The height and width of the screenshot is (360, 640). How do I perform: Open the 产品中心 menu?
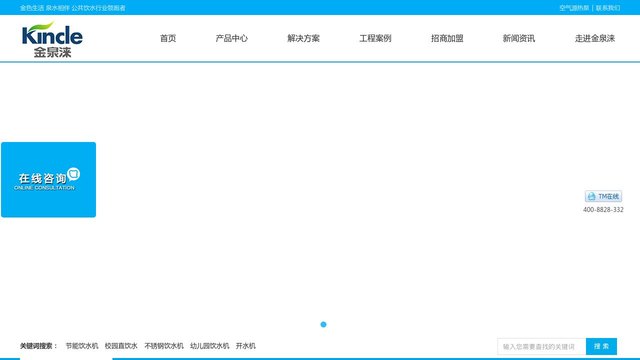231,38
